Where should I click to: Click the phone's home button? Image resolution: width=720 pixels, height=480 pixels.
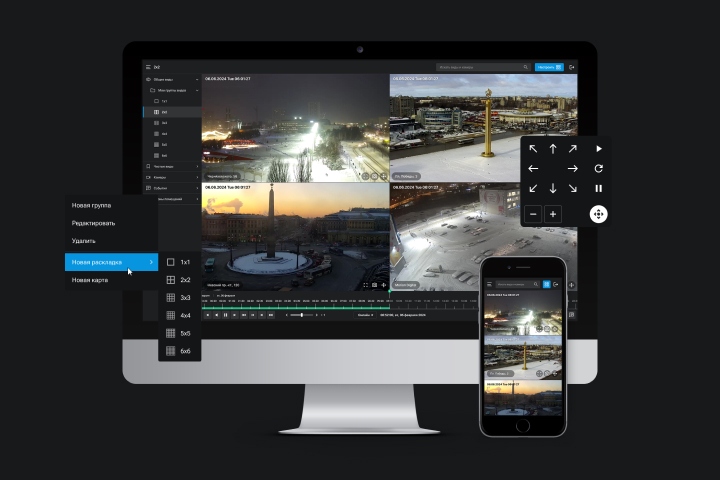coord(523,425)
